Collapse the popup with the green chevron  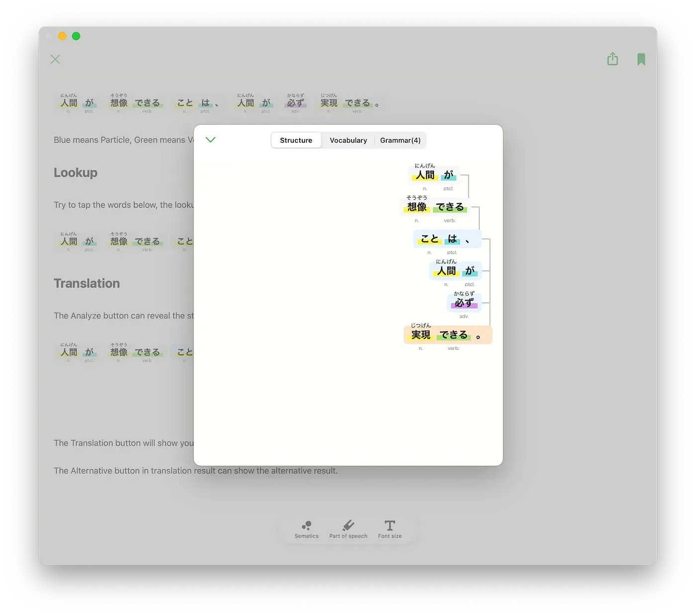210,140
